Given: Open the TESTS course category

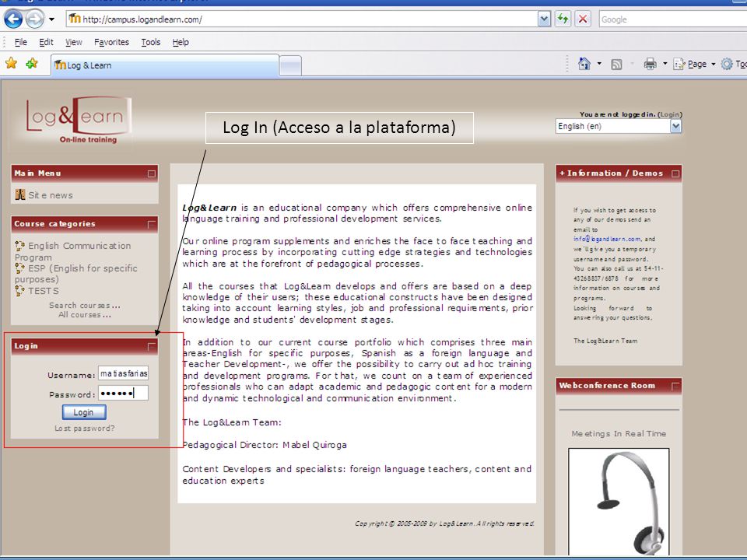Looking at the screenshot, I should click(44, 291).
